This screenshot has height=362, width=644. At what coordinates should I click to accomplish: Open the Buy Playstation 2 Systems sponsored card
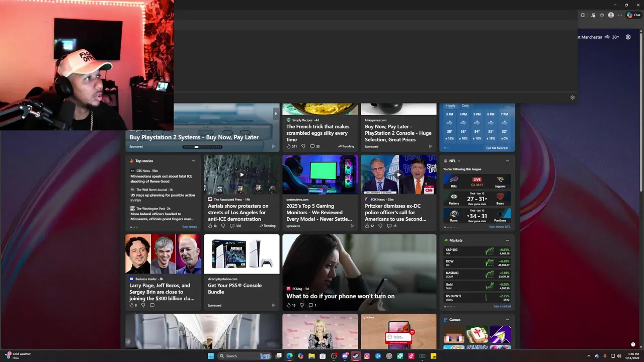coord(194,137)
